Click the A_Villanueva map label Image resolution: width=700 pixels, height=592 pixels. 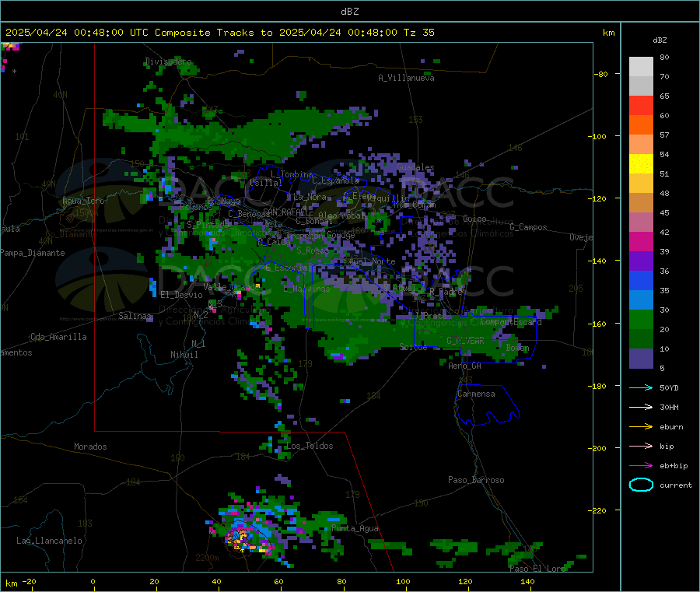(x=406, y=78)
